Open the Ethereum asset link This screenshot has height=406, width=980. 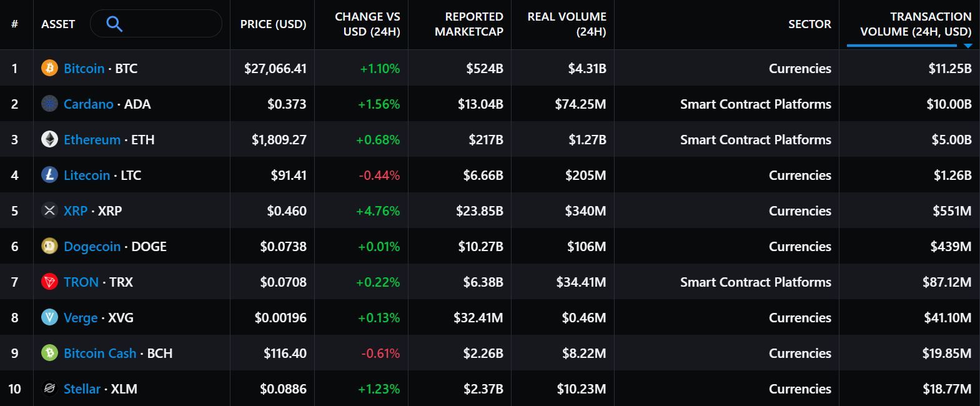(92, 139)
